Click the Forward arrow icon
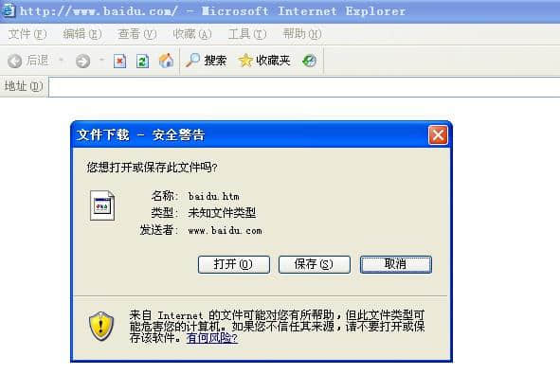 [x=82, y=61]
